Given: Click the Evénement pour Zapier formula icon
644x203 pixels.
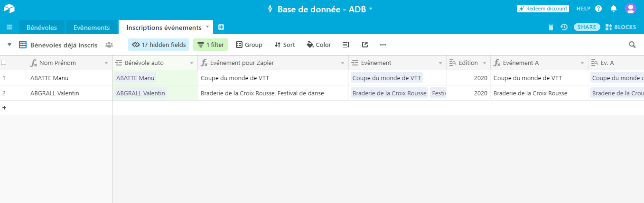Looking at the screenshot, I should coord(204,63).
